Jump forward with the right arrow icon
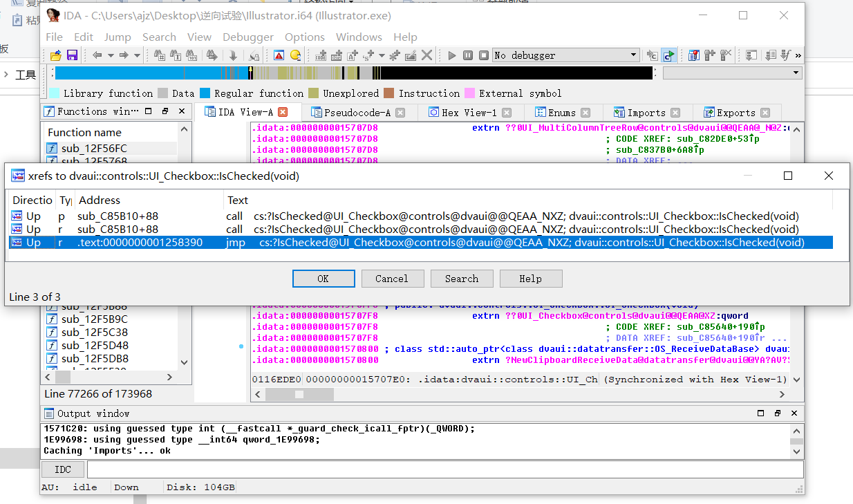 pos(124,55)
